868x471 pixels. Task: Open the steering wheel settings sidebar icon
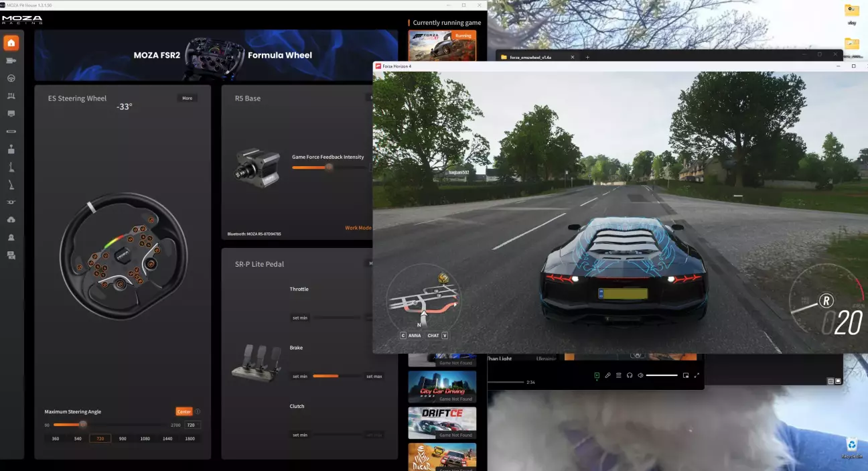pyautogui.click(x=11, y=78)
